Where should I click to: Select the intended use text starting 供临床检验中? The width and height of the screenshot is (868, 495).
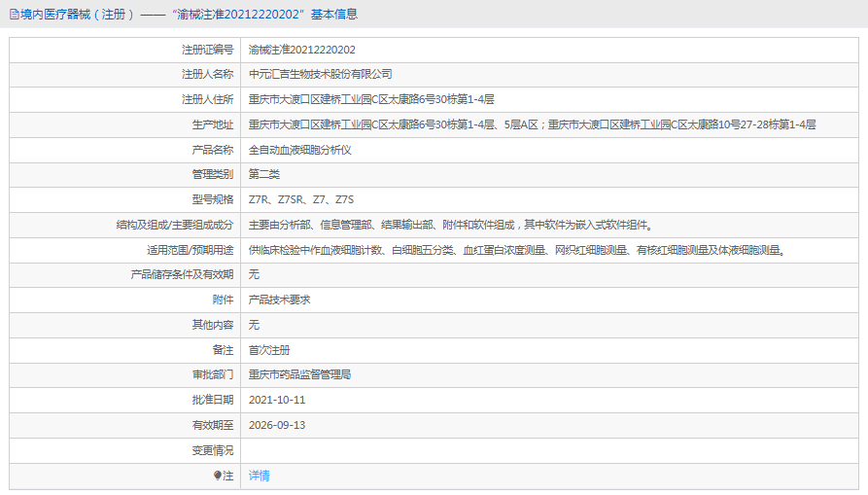tap(517, 250)
